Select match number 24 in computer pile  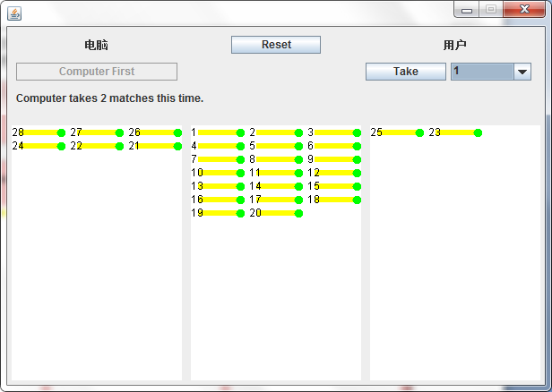coord(39,146)
